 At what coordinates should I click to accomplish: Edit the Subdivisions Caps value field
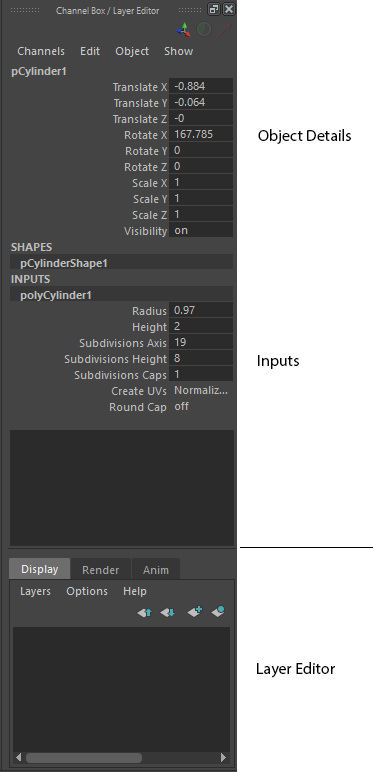[x=201, y=374]
